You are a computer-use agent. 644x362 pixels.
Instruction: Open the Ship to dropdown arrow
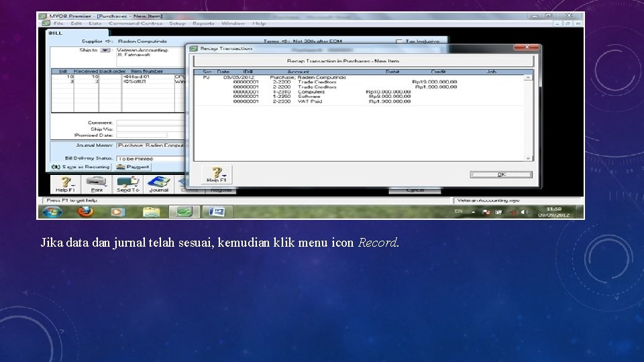pyautogui.click(x=105, y=50)
